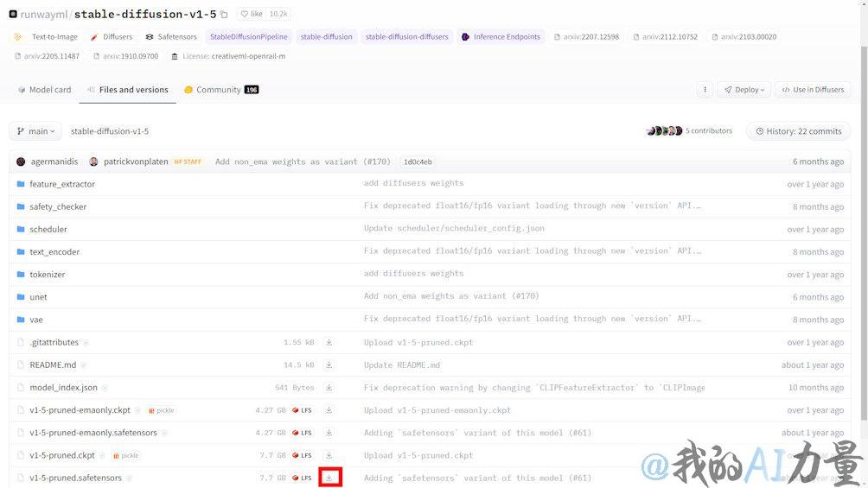This screenshot has height=488, width=868.
Task: Switch to the Files and versions tab
Action: point(128,90)
